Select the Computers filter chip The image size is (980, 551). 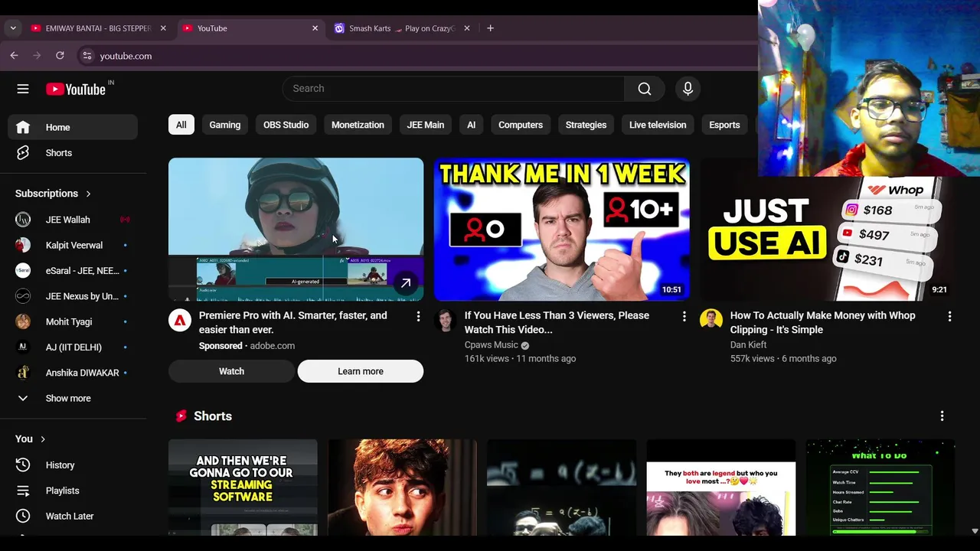(521, 125)
